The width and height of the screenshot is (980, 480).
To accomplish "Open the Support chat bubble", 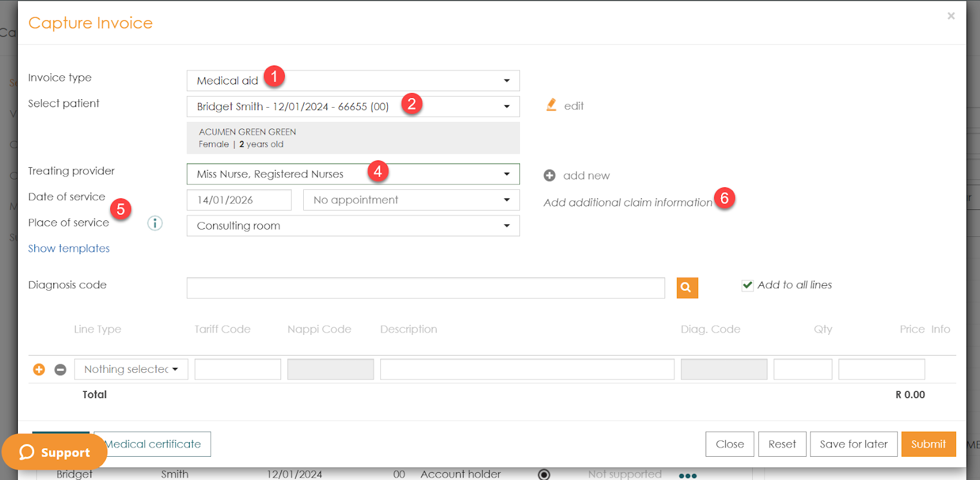I will click(55, 452).
